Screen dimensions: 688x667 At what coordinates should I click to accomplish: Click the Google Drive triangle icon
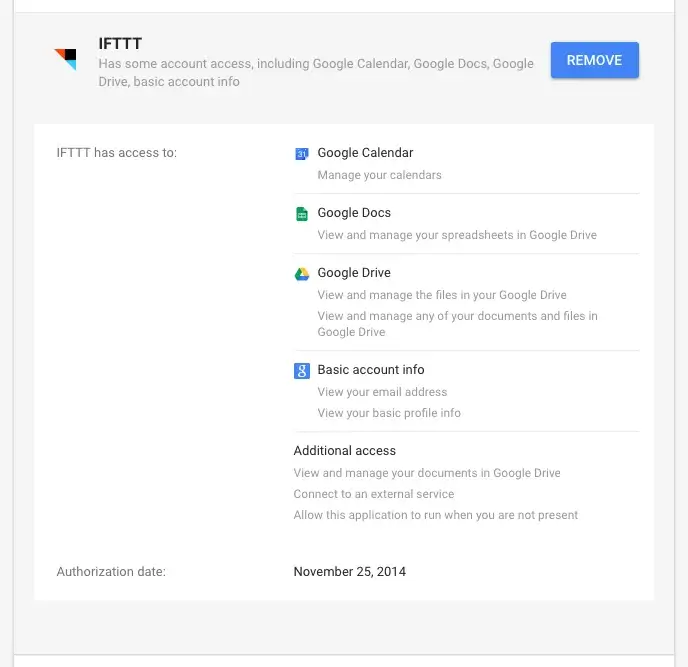[301, 273]
